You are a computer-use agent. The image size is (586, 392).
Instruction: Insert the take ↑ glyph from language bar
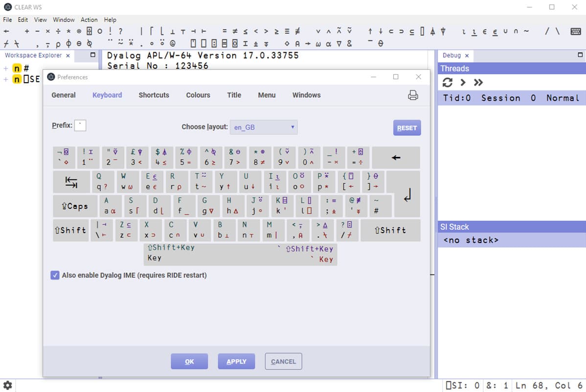click(370, 31)
